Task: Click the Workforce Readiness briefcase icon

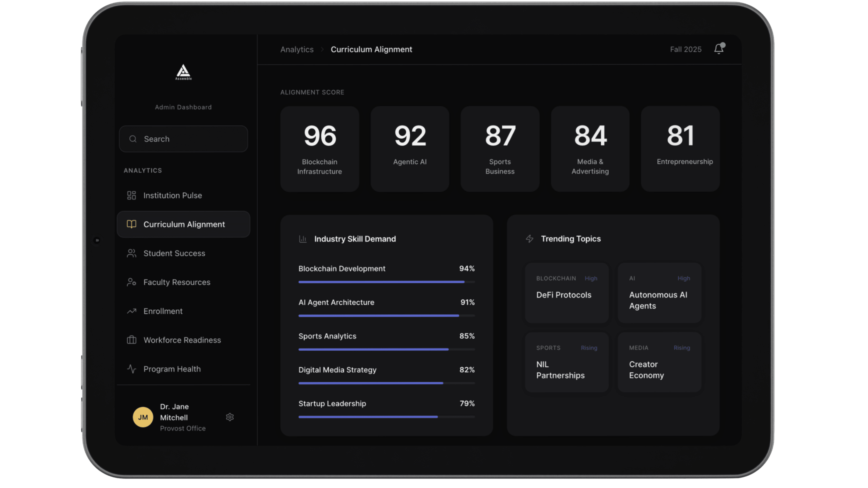Action: [x=131, y=340]
